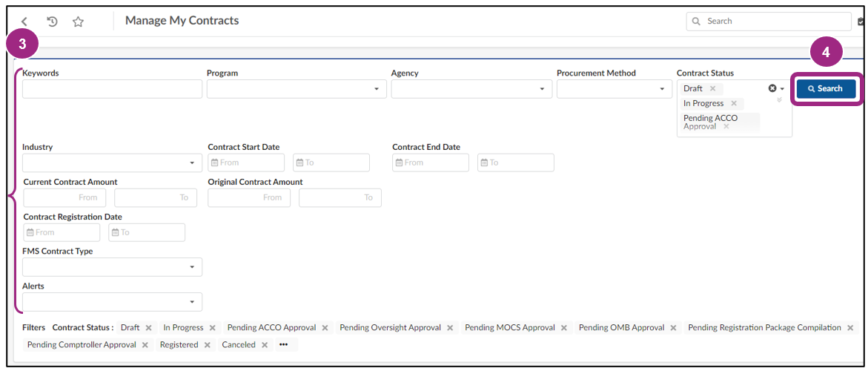
Task: Click the Contract Start Date From field
Action: pyautogui.click(x=247, y=163)
